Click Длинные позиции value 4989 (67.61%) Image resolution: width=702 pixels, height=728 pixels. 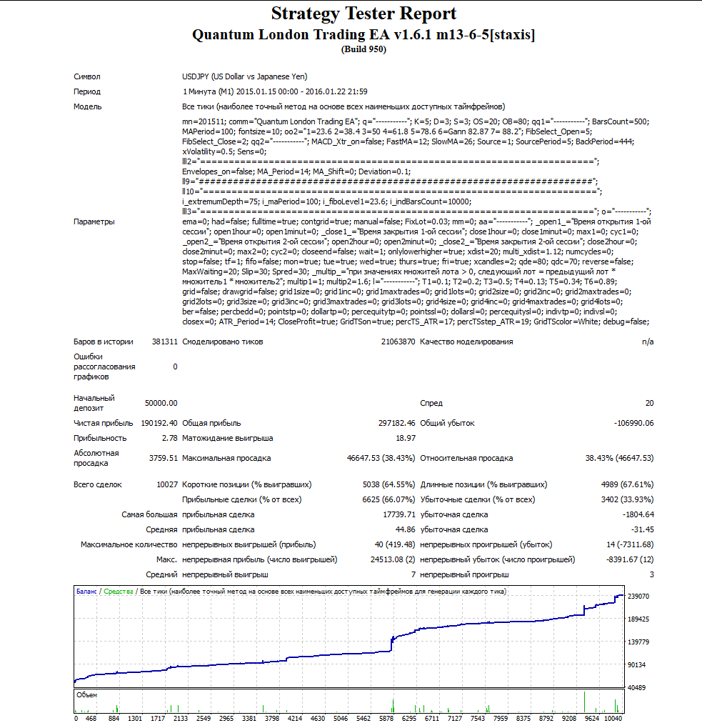[627, 484]
